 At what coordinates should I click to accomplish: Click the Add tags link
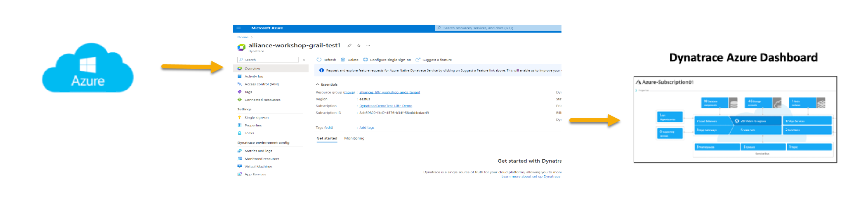367,128
